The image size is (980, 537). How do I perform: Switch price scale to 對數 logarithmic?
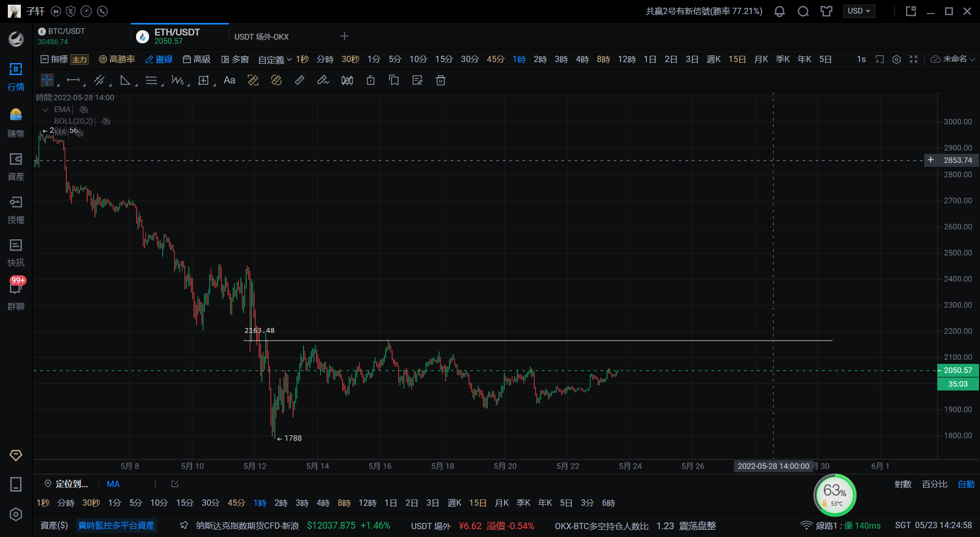coord(903,484)
